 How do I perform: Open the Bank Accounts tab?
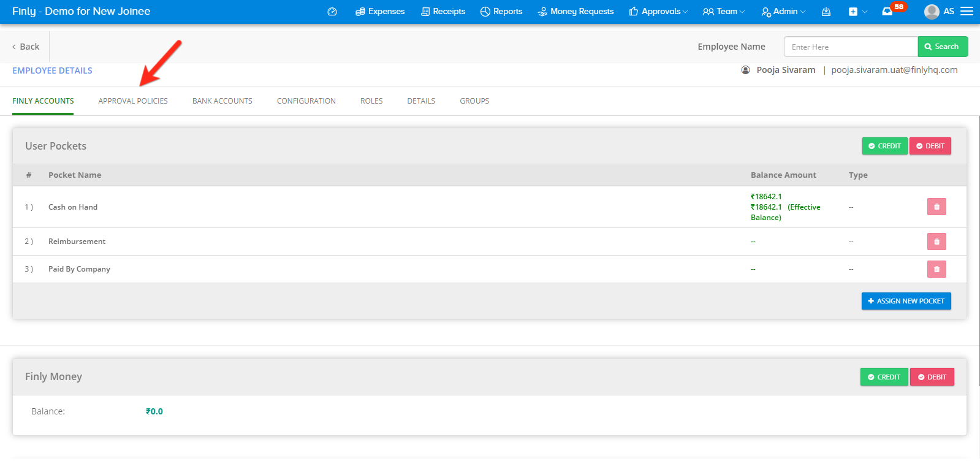click(x=222, y=101)
